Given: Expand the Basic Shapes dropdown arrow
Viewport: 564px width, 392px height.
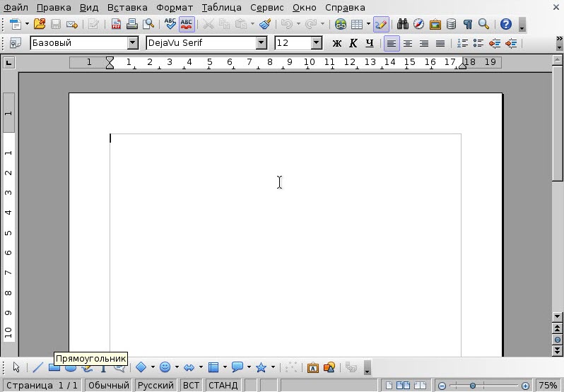Looking at the screenshot, I should (153, 367).
